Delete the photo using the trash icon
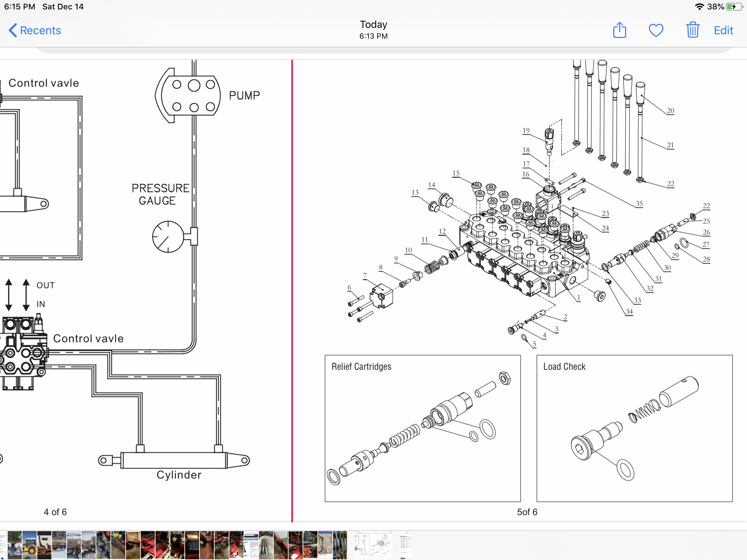The image size is (747, 560). [692, 30]
